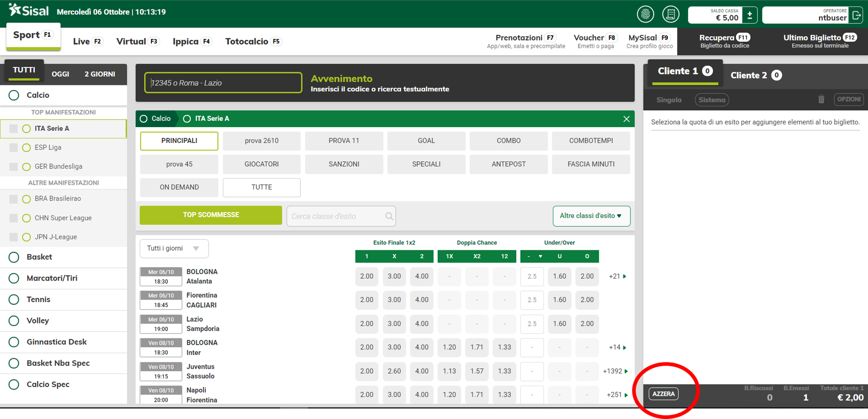
Task: Select Under 1.60 for Lazio Sampdoria
Action: 560,324
